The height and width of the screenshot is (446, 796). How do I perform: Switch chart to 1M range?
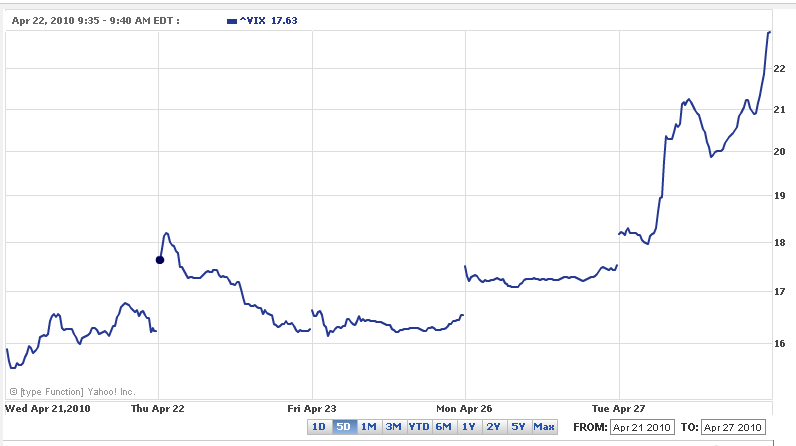tap(369, 427)
